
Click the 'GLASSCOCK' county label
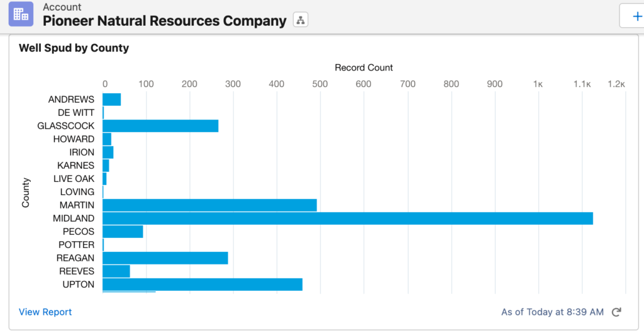click(65, 126)
